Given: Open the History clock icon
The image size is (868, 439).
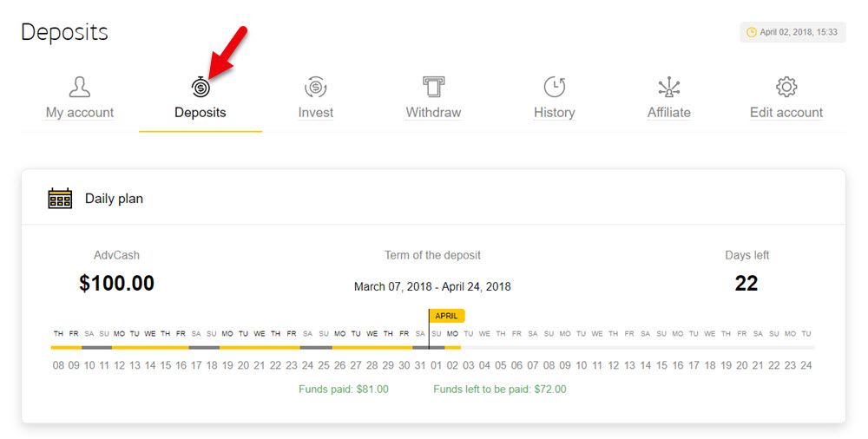Looking at the screenshot, I should tap(554, 87).
